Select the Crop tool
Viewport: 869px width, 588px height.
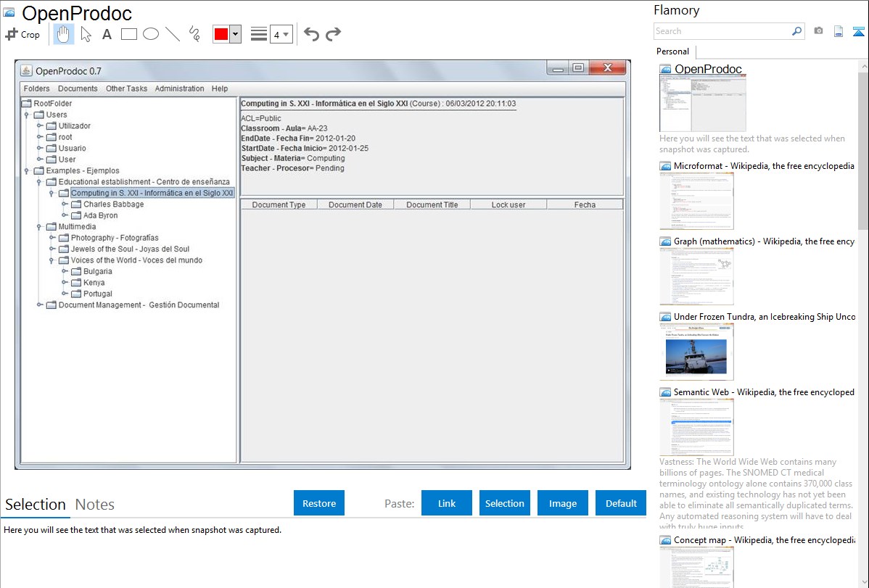click(x=22, y=34)
